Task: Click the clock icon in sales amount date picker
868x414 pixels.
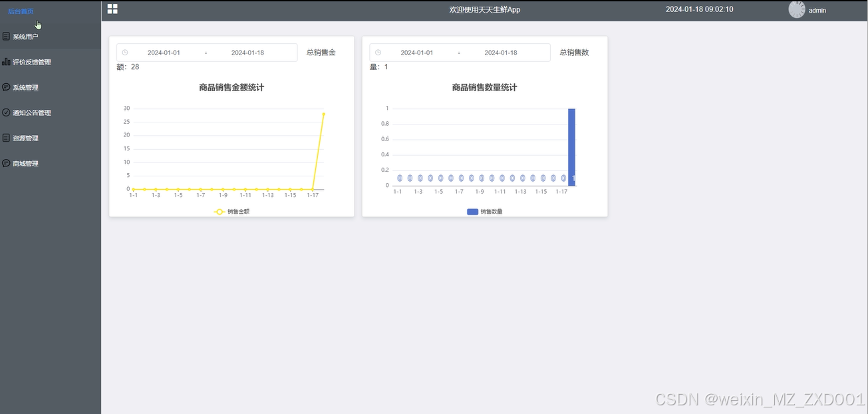Action: tap(125, 53)
